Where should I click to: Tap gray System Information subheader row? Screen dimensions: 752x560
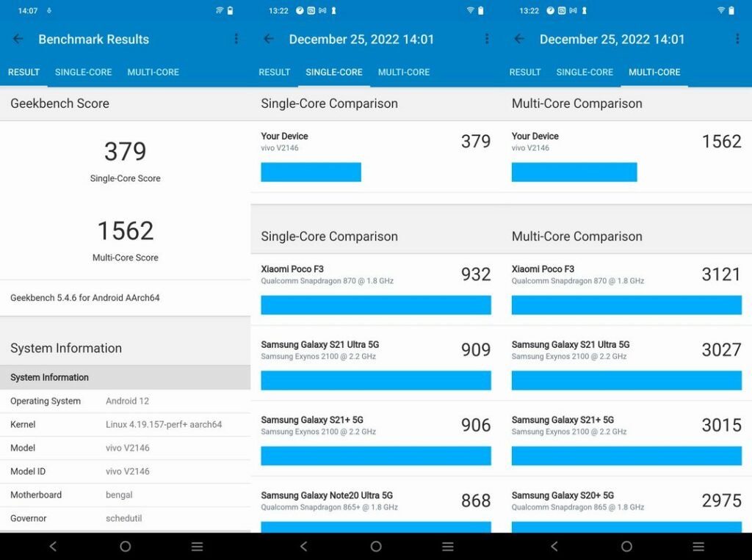click(125, 377)
